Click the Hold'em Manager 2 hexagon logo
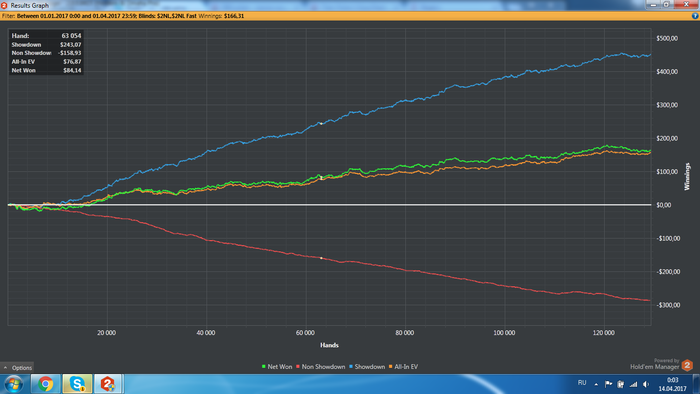 pos(687,365)
